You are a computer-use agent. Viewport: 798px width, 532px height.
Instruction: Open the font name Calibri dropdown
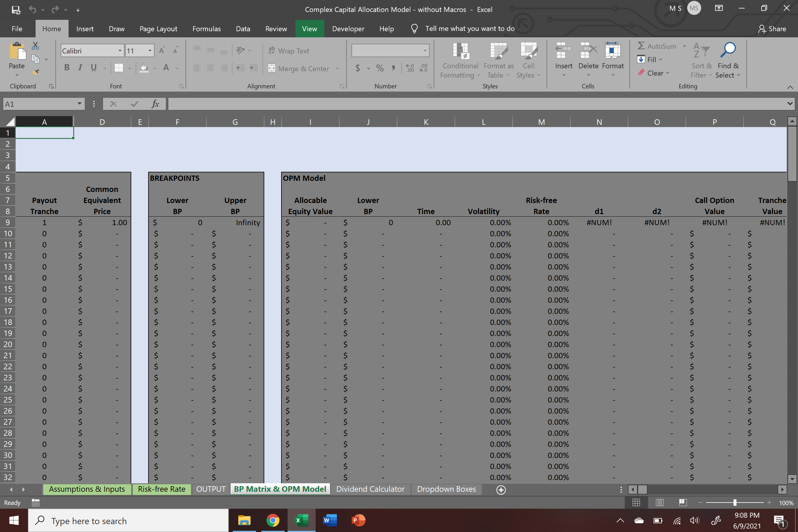click(x=120, y=50)
